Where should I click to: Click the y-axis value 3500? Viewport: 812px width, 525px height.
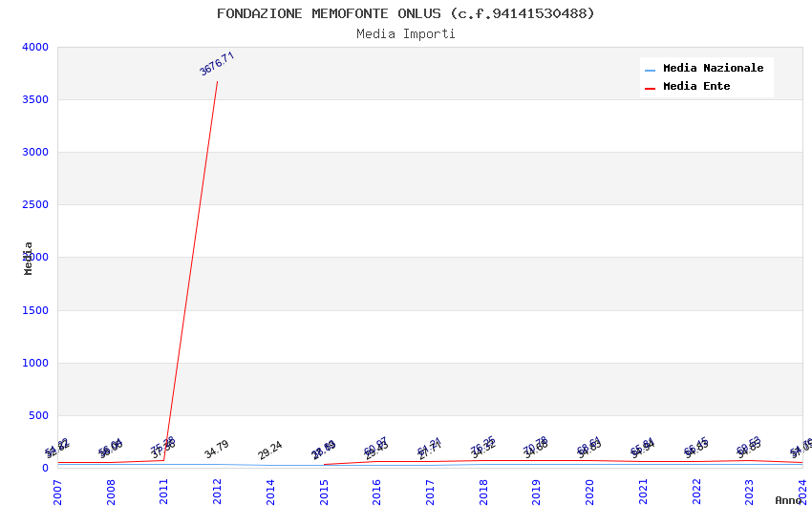click(x=35, y=99)
